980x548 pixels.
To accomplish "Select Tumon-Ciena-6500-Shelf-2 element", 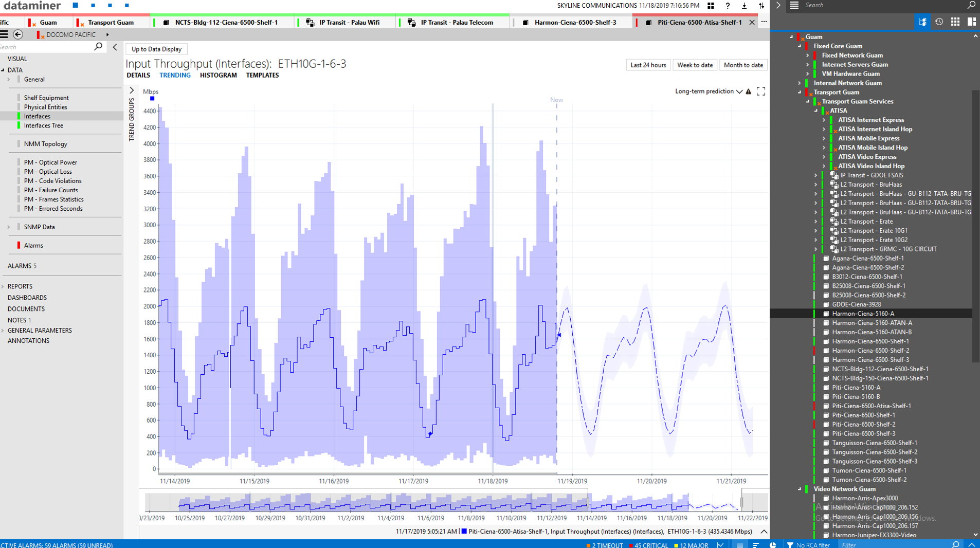I will click(869, 480).
